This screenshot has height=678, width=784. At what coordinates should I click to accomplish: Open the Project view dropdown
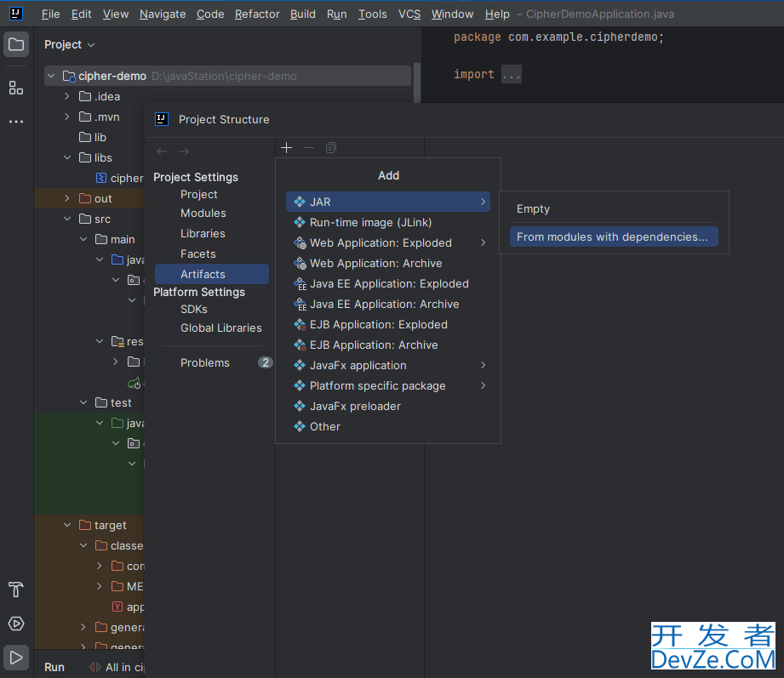pyautogui.click(x=70, y=44)
